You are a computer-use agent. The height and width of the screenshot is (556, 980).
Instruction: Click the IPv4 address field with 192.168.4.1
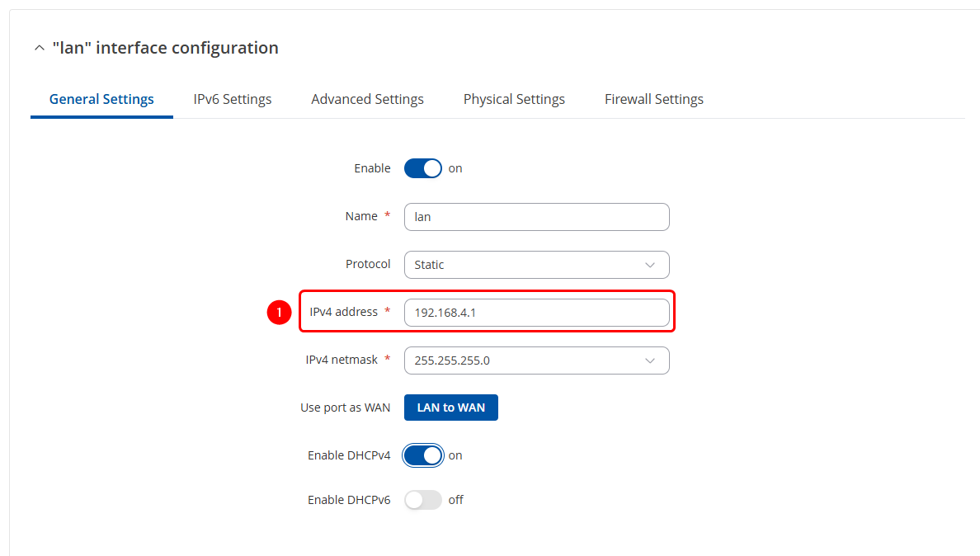[536, 313]
